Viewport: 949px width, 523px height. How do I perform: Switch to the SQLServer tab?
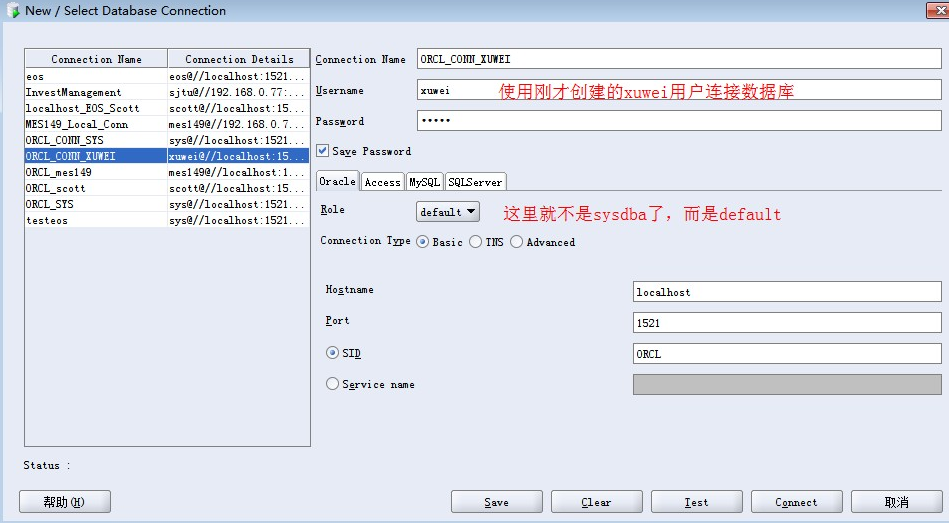click(x=475, y=182)
